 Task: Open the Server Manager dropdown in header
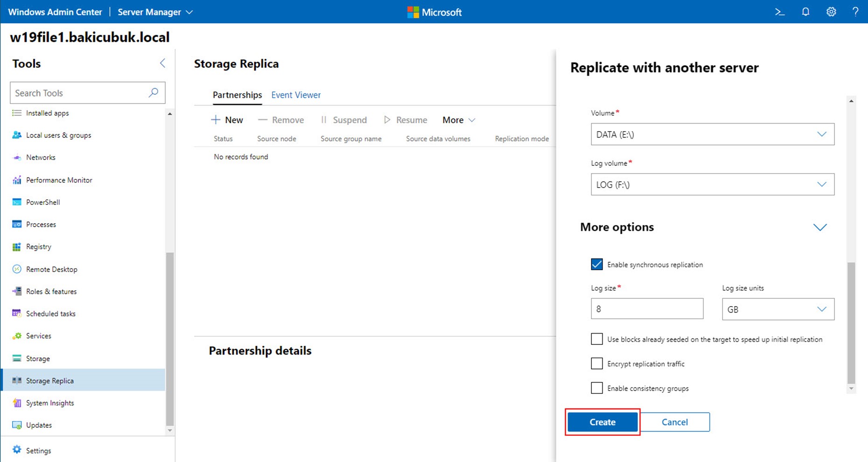(155, 12)
